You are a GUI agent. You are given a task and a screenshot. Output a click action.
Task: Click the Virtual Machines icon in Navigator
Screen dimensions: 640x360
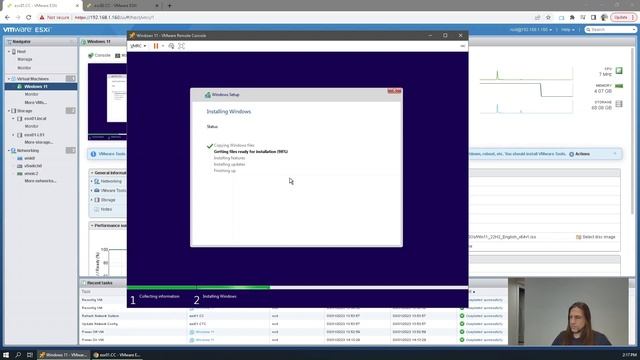click(13, 79)
